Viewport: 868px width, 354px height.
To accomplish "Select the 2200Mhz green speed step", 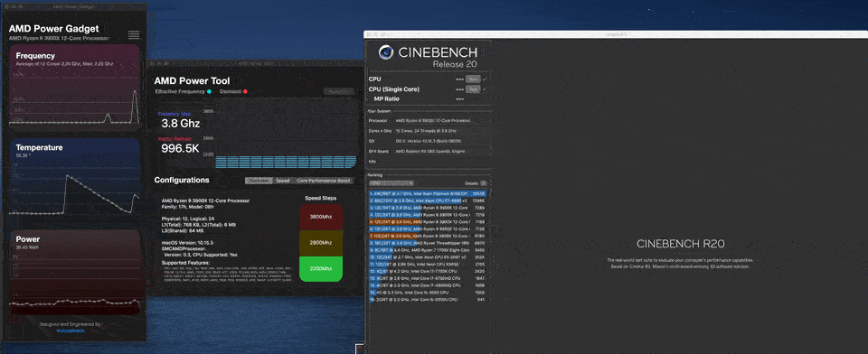I will coord(321,269).
